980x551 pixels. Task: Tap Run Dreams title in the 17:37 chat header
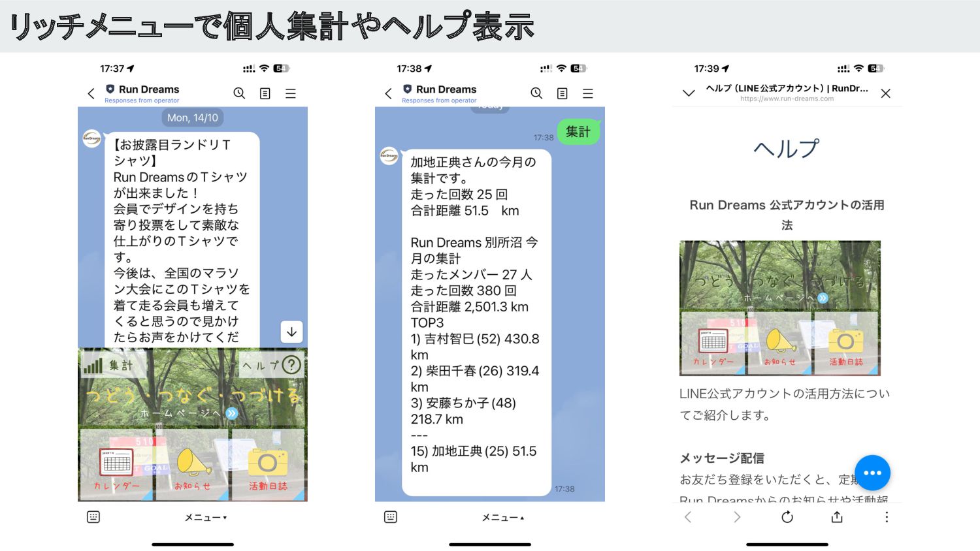click(x=149, y=89)
